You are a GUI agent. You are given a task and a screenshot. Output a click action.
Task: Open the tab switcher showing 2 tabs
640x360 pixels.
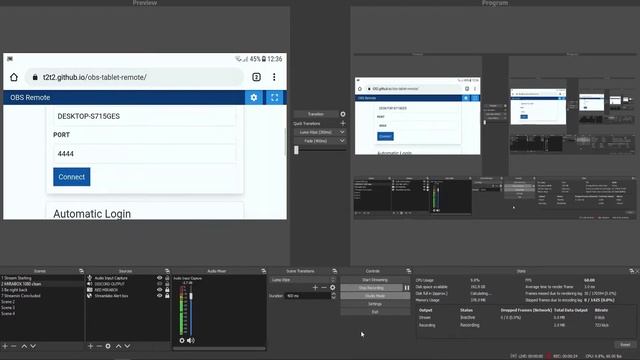click(256, 77)
